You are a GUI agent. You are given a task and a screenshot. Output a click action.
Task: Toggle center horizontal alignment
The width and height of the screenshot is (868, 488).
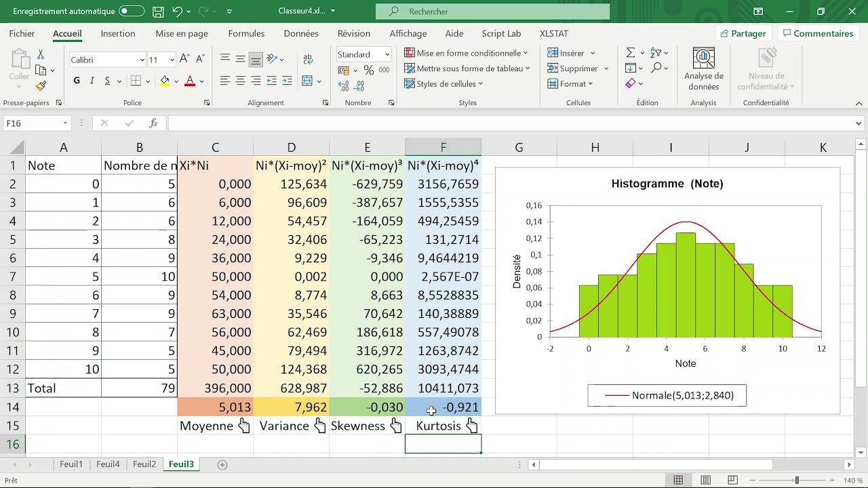241,81
